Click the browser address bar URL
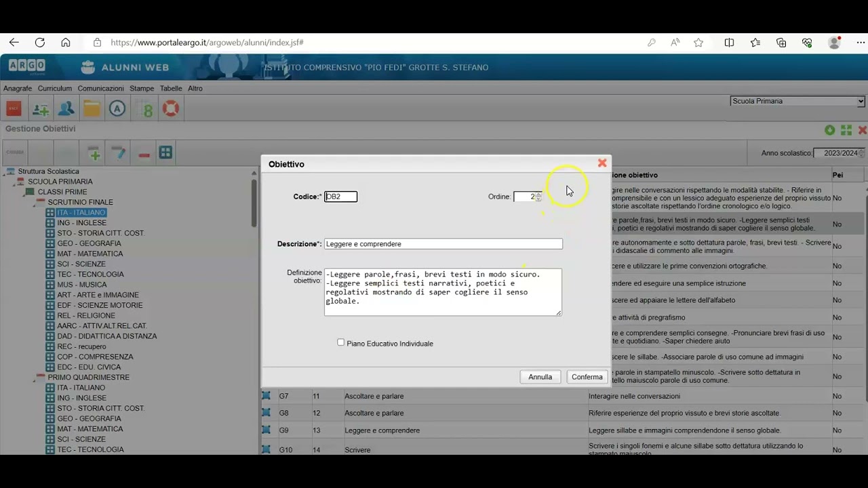Image resolution: width=868 pixels, height=488 pixels. tap(207, 43)
